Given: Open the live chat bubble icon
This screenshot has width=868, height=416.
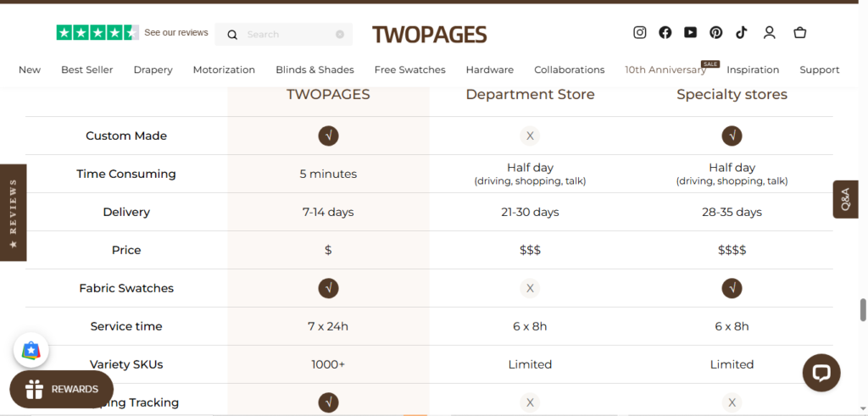Looking at the screenshot, I should (x=821, y=373).
